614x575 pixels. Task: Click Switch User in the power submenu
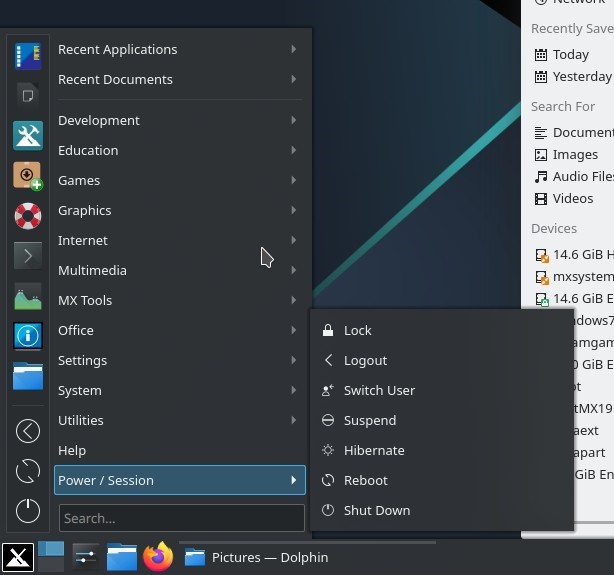[379, 390]
